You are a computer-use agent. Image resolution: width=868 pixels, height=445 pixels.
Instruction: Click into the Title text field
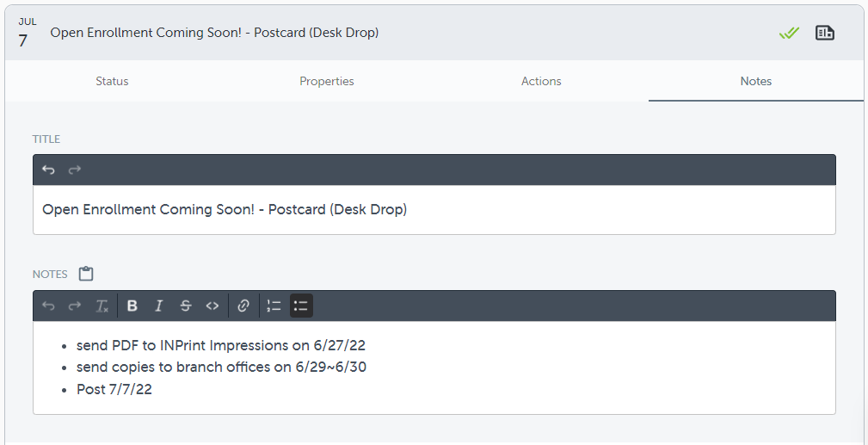pyautogui.click(x=434, y=210)
